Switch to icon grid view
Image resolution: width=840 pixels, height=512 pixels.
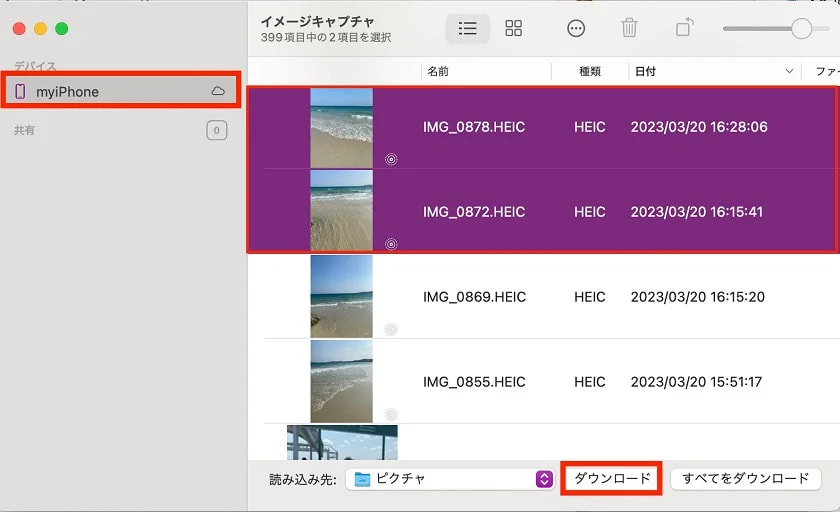[x=513, y=28]
